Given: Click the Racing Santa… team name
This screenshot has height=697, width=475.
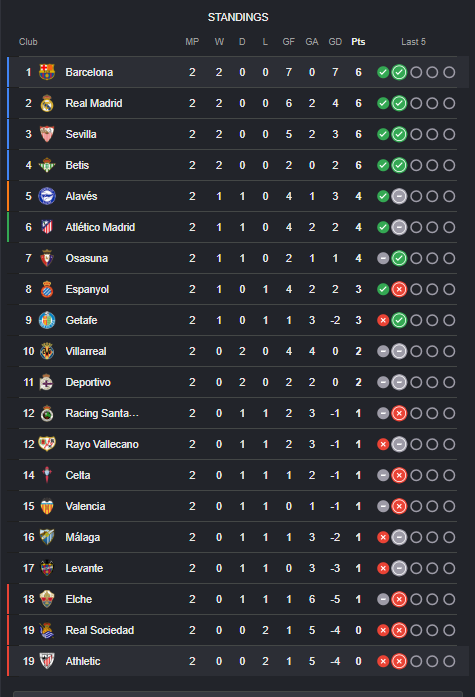Looking at the screenshot, I should point(102,413).
